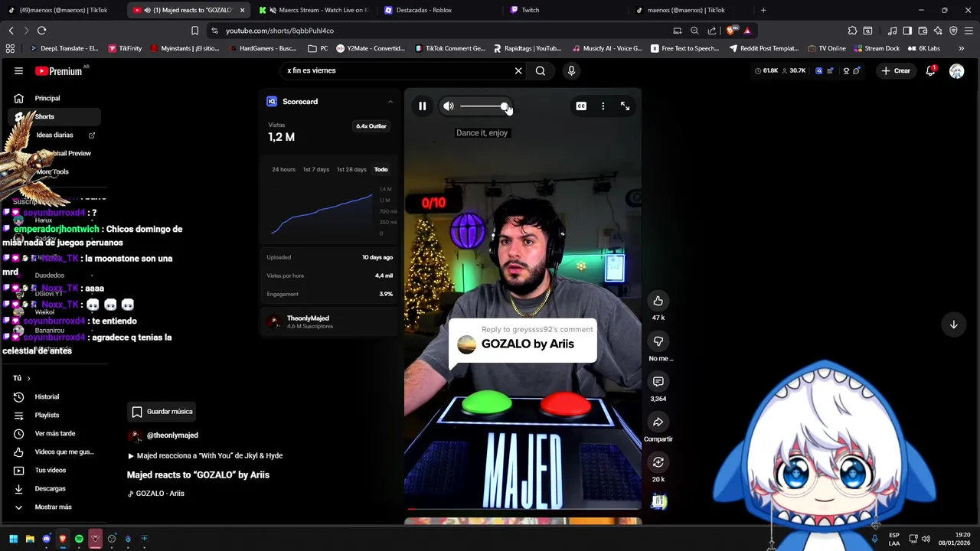The height and width of the screenshot is (551, 980).
Task: Toggle the browser sidebar panel
Action: click(x=907, y=31)
